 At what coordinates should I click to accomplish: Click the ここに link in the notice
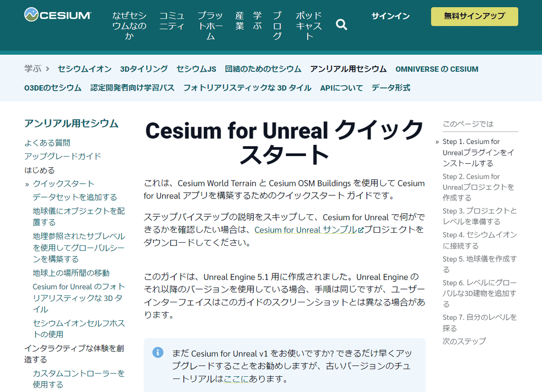236,379
